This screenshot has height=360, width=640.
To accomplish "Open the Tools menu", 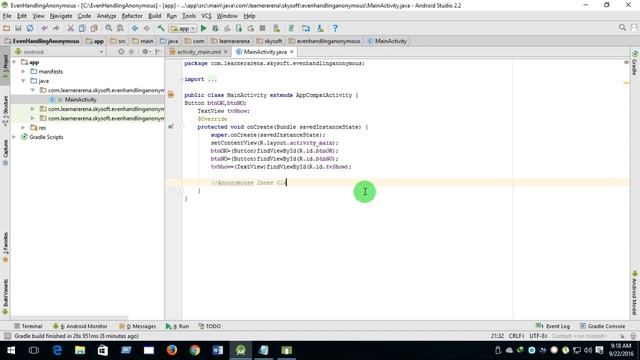I will 189,16.
